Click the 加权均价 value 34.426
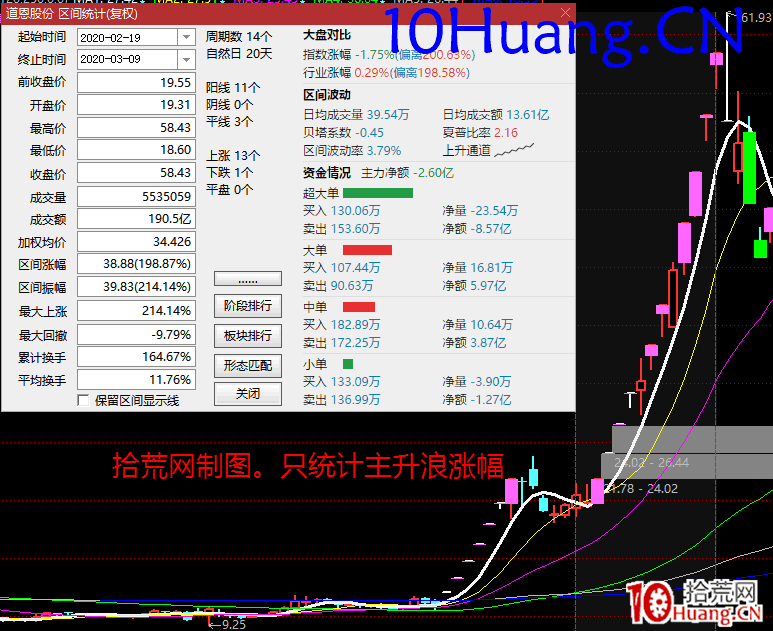 point(137,242)
